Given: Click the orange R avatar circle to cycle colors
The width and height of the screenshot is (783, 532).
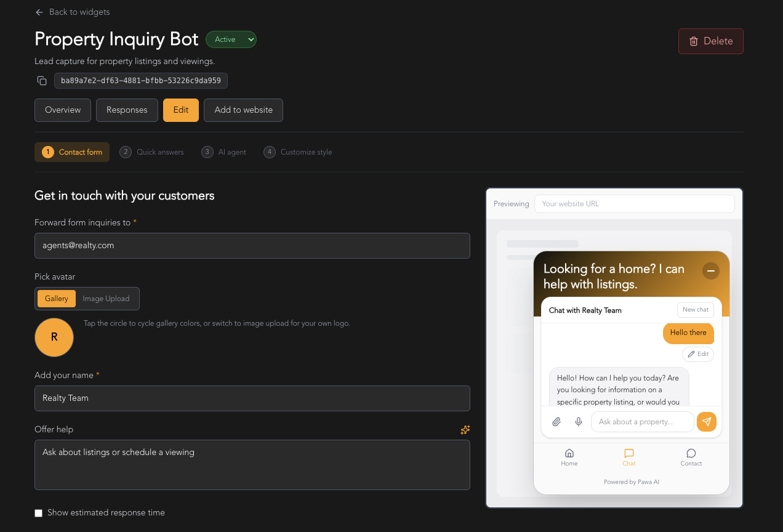Looking at the screenshot, I should coord(54,337).
